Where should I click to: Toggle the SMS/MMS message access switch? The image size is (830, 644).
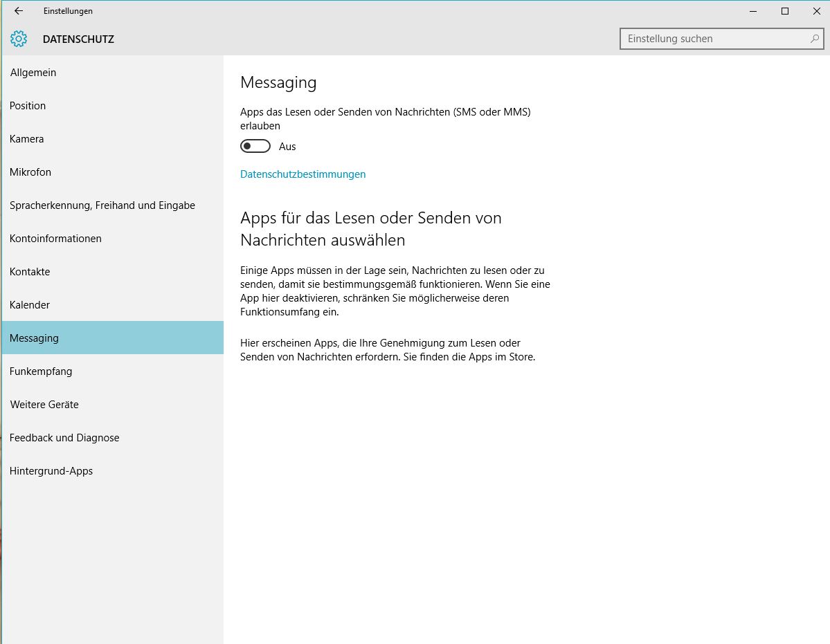click(x=255, y=147)
